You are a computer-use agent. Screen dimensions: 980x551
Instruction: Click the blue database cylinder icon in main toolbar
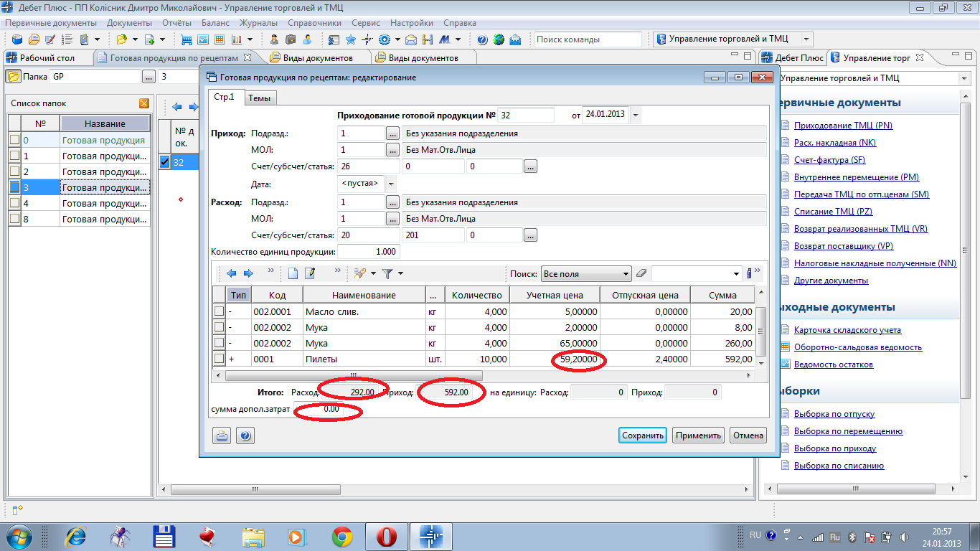click(17, 39)
